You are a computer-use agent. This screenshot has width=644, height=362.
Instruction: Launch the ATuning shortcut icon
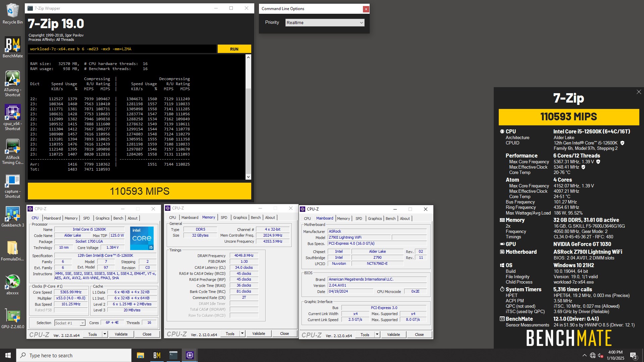point(12,84)
